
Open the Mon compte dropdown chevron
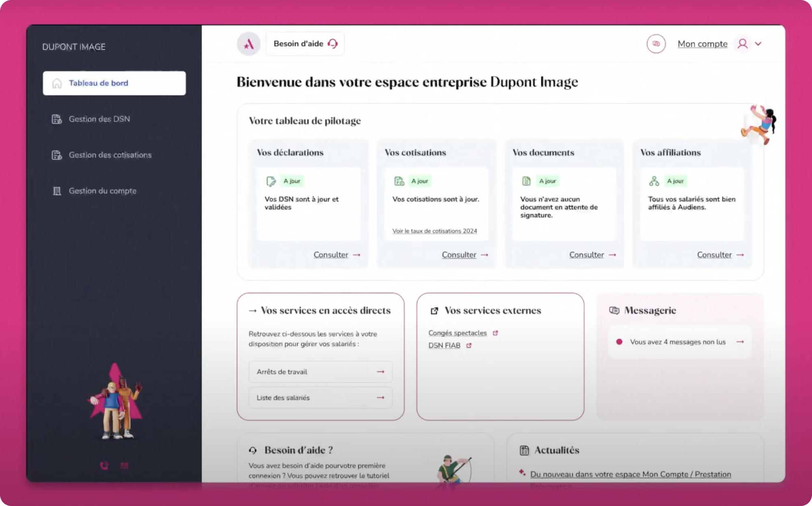pyautogui.click(x=758, y=44)
